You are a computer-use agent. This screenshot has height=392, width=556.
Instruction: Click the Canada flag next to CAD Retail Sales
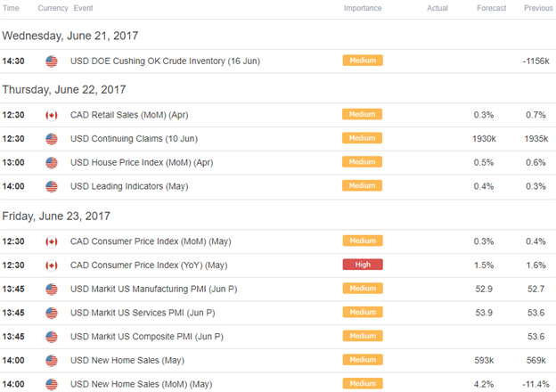[52, 115]
